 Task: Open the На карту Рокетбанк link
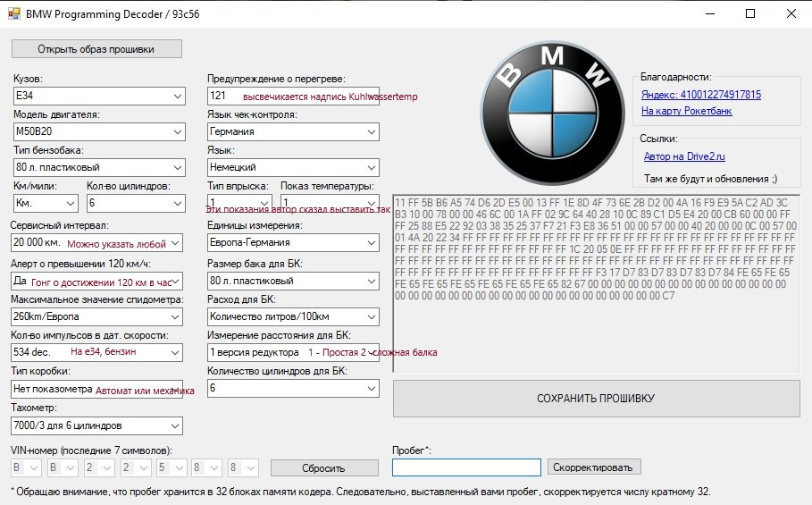pos(687,111)
